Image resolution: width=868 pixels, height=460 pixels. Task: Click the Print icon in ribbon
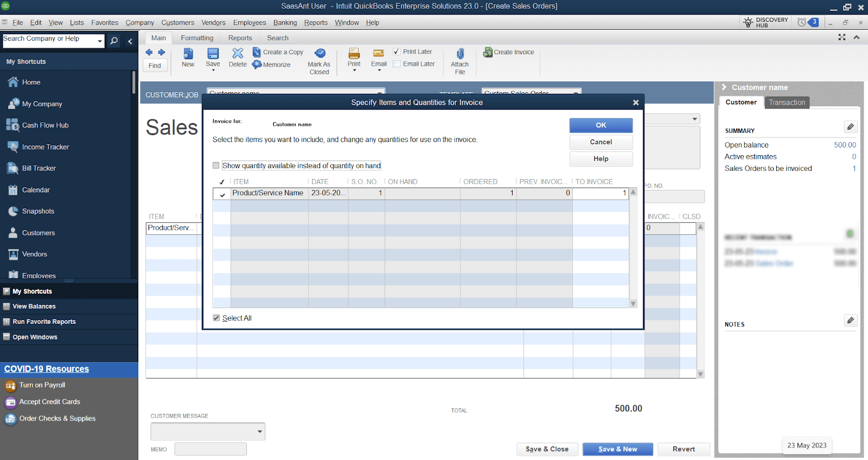(x=354, y=53)
